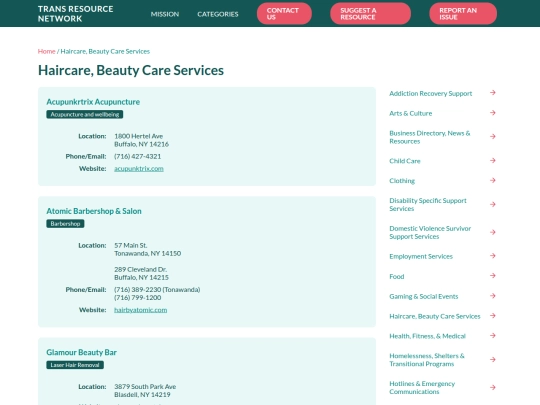Click arrow icon beside Domestic Violence Survivor Support
The width and height of the screenshot is (540, 405).
click(493, 232)
